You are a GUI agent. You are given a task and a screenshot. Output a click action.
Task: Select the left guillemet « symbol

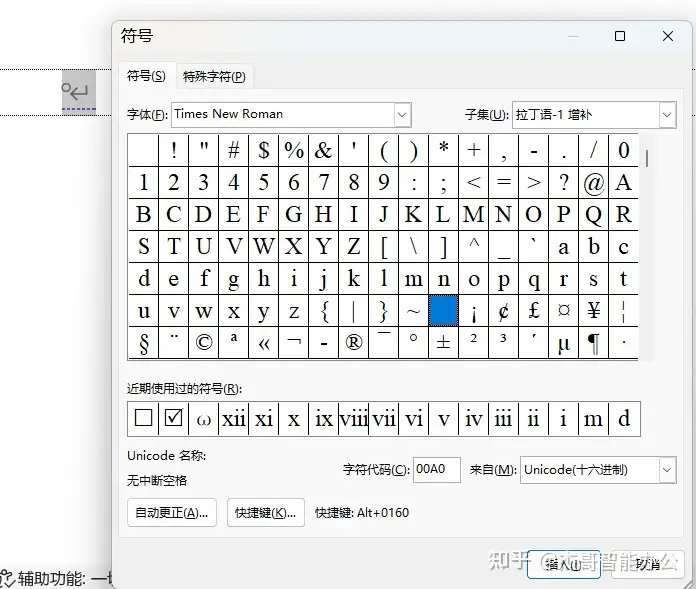click(264, 342)
